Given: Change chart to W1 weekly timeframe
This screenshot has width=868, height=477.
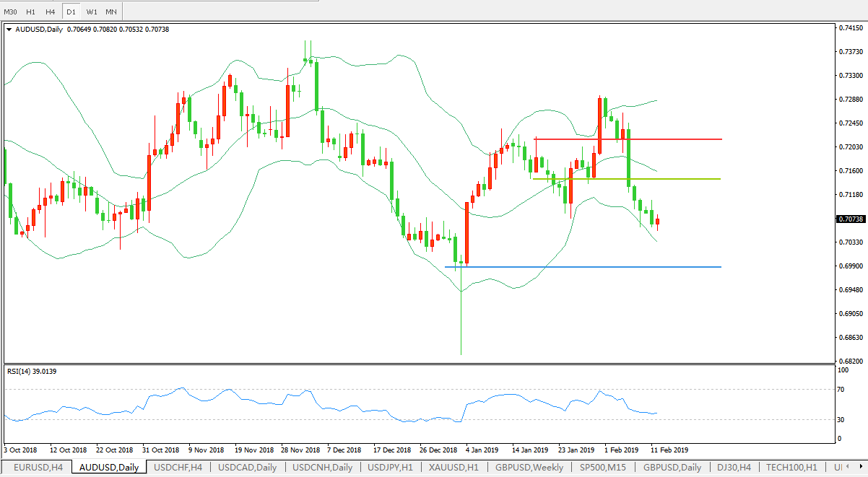Looking at the screenshot, I should (x=91, y=12).
